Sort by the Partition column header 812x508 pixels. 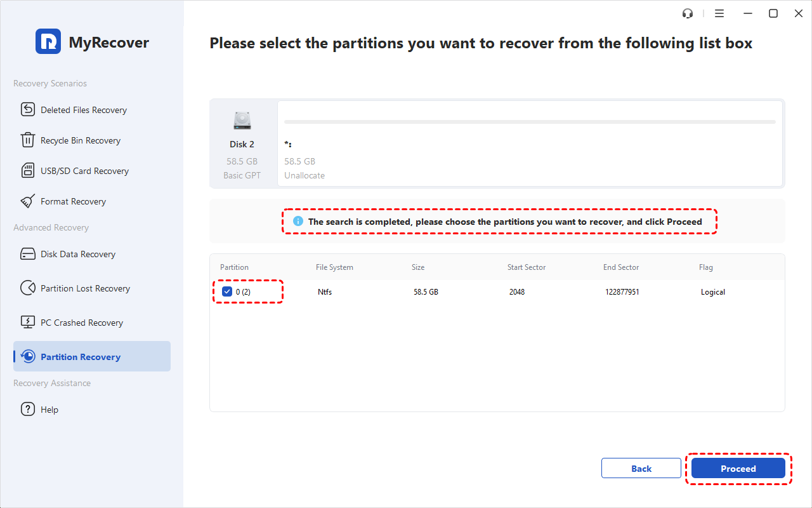pos(234,267)
